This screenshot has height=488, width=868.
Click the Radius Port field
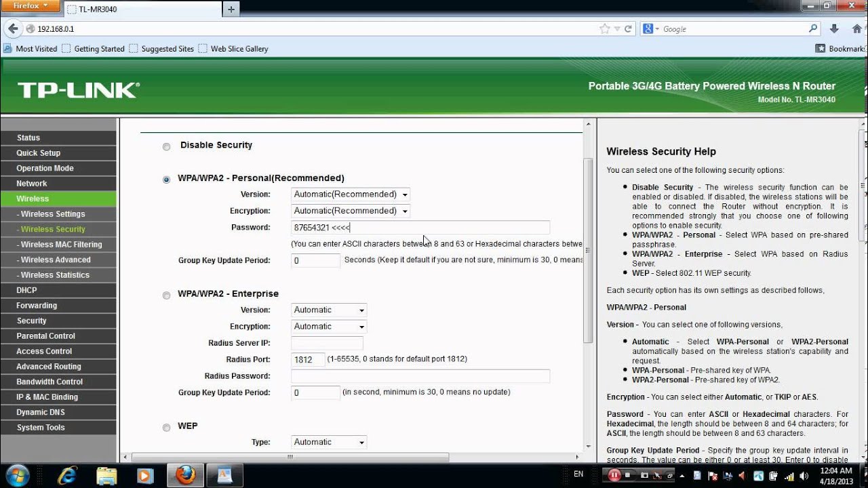coord(307,359)
